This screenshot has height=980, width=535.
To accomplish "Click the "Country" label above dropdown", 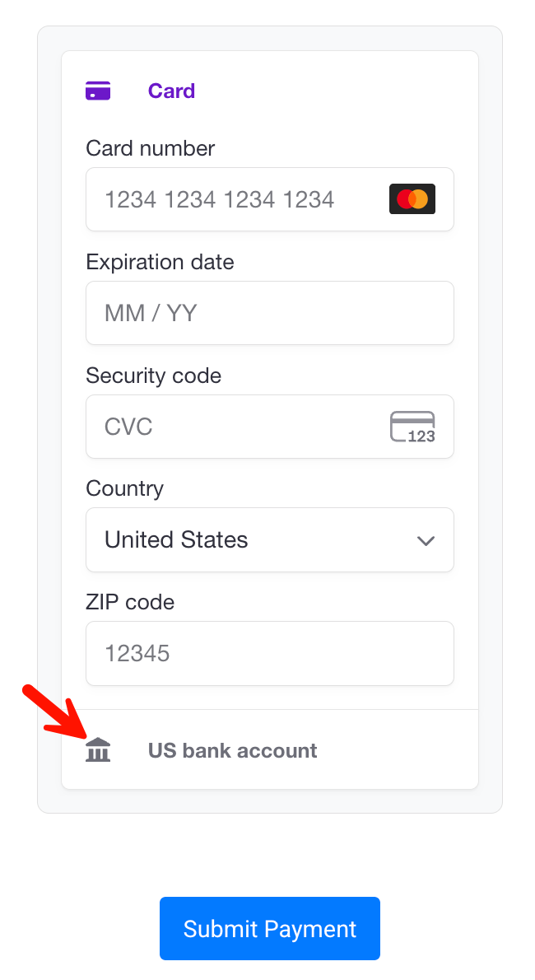I will 124,488.
